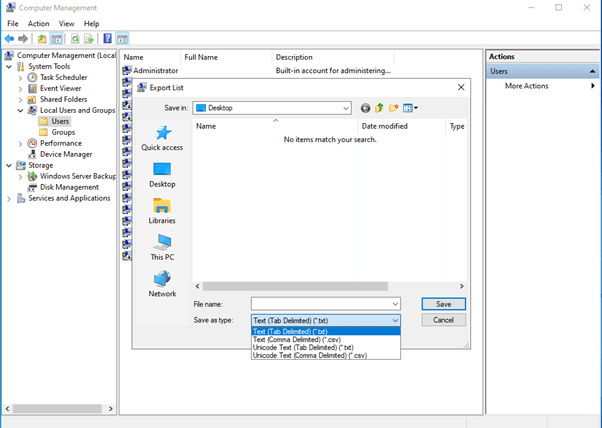Select Windows Server Backup node

(x=78, y=176)
